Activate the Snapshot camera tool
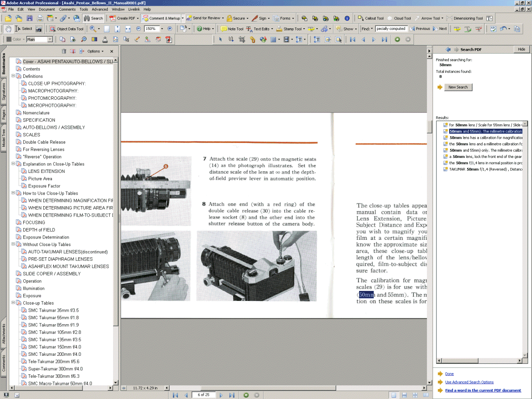This screenshot has height=399, width=532. pyautogui.click(x=39, y=29)
